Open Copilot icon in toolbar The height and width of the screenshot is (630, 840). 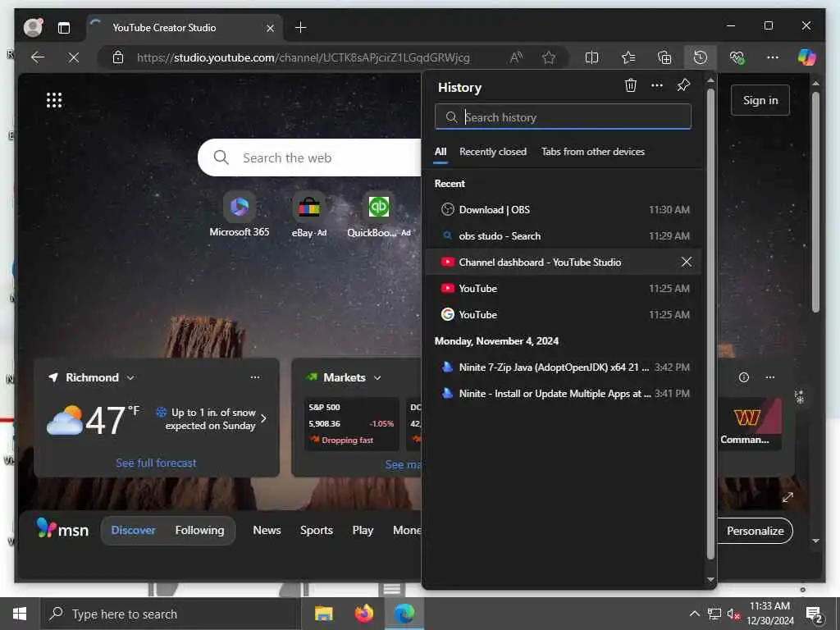click(x=807, y=57)
